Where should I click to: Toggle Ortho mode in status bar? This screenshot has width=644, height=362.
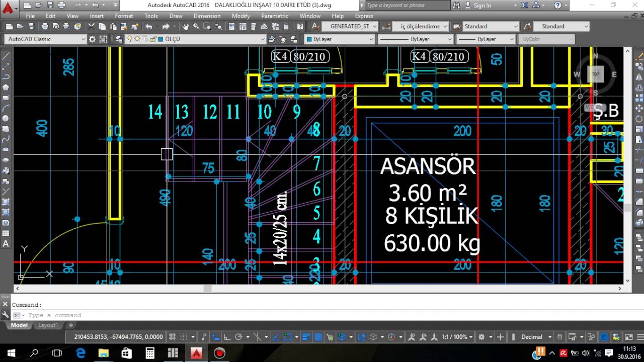coord(226,336)
